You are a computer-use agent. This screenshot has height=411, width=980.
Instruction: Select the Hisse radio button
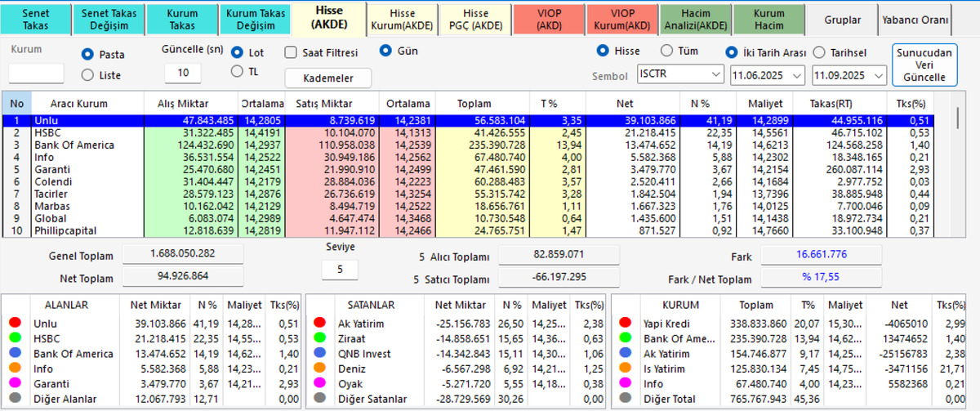coord(604,51)
